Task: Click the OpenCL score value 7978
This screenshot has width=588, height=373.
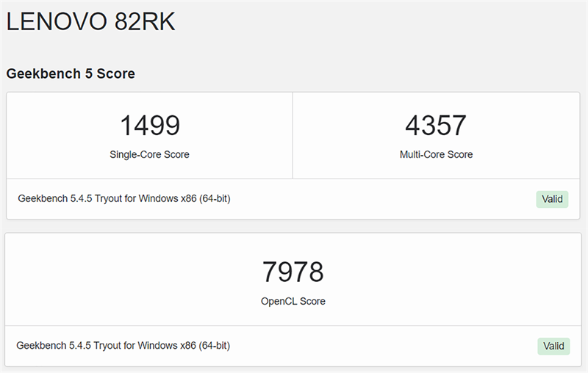Action: [293, 272]
